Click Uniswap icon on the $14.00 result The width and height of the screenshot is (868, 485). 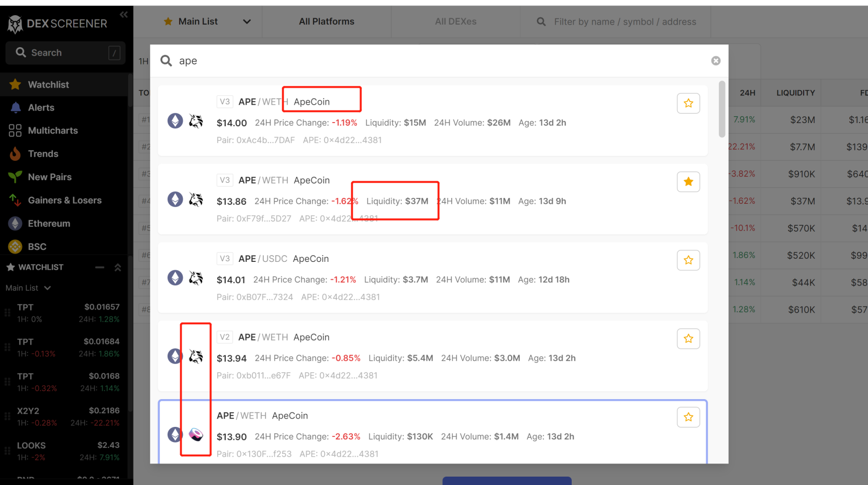click(196, 121)
